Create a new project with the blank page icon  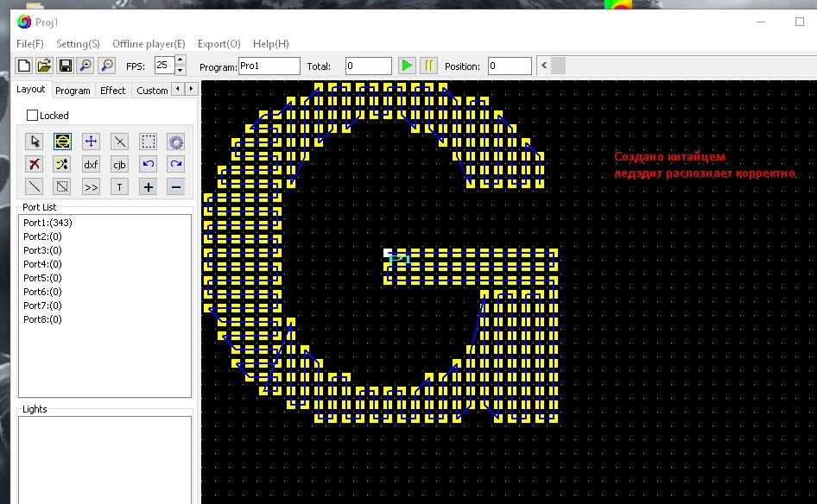24,66
